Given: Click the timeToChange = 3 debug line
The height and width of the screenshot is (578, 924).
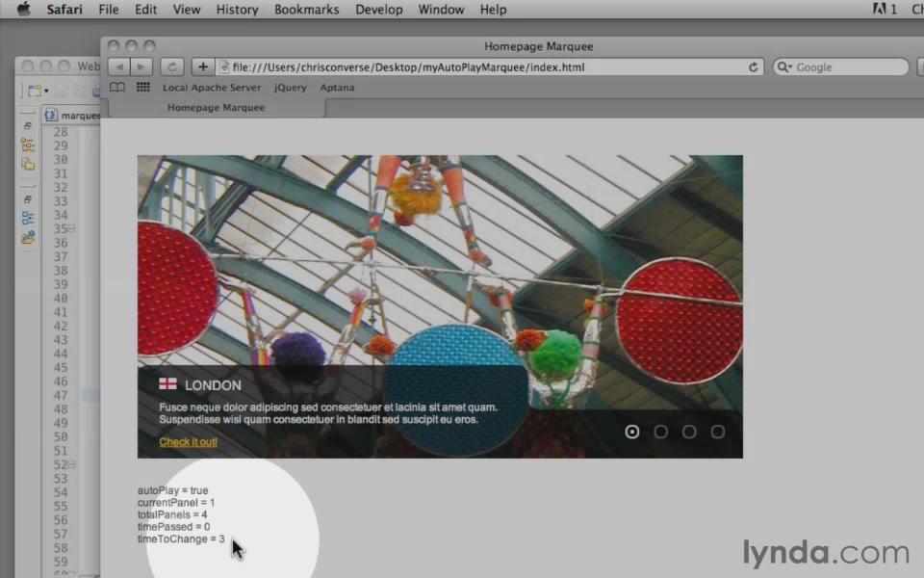Looking at the screenshot, I should [x=181, y=539].
